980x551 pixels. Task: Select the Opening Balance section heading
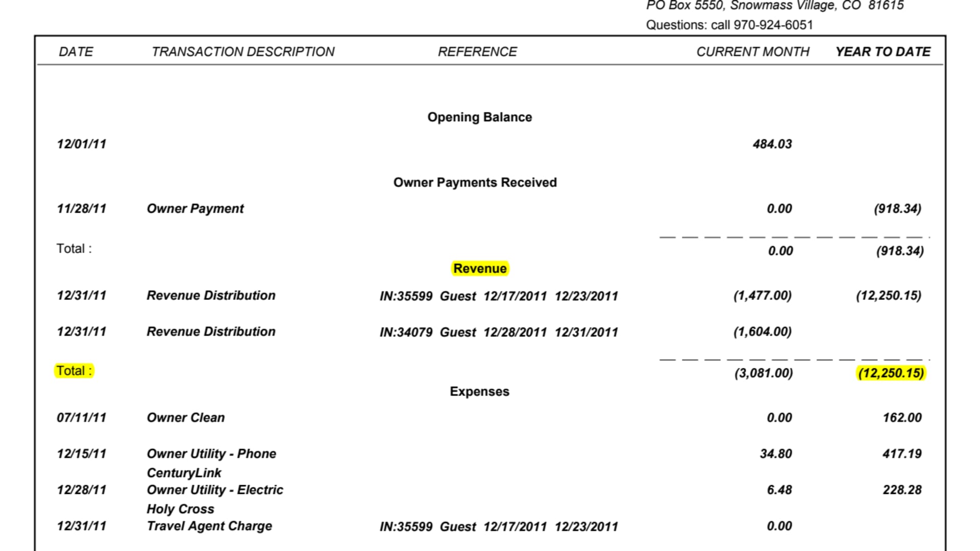coord(480,117)
